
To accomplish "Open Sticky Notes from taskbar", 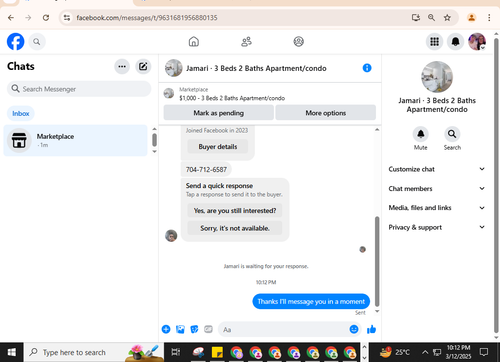I will coord(217,352).
